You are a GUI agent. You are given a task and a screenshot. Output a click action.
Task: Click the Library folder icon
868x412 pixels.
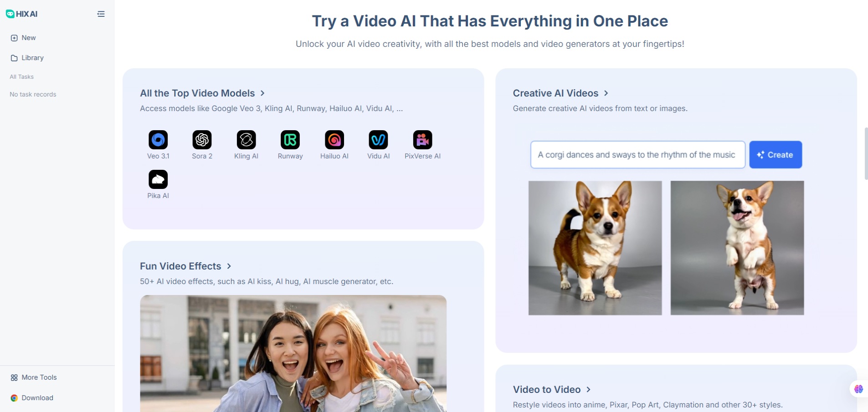[x=14, y=58]
